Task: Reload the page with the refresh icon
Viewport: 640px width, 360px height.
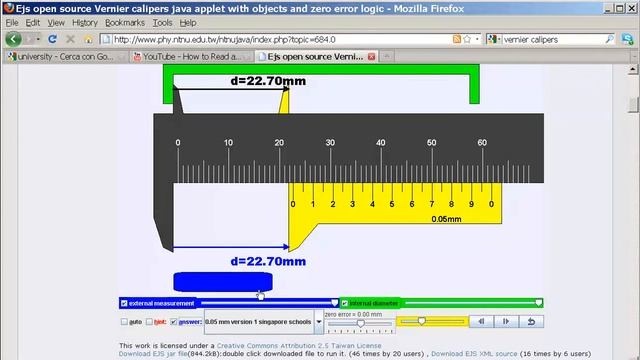Action: 52,39
